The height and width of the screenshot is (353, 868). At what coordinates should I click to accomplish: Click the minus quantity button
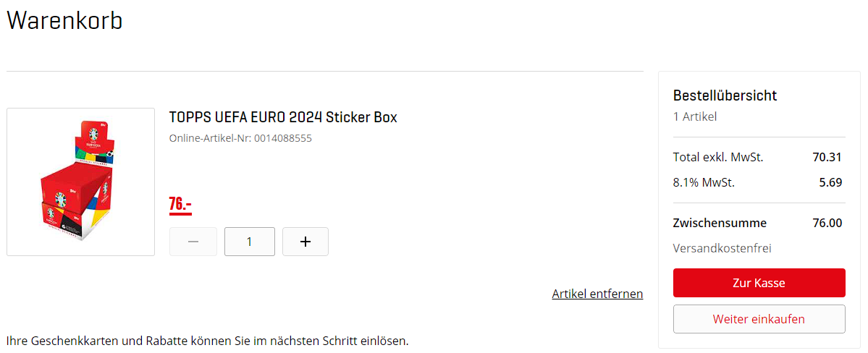(193, 242)
